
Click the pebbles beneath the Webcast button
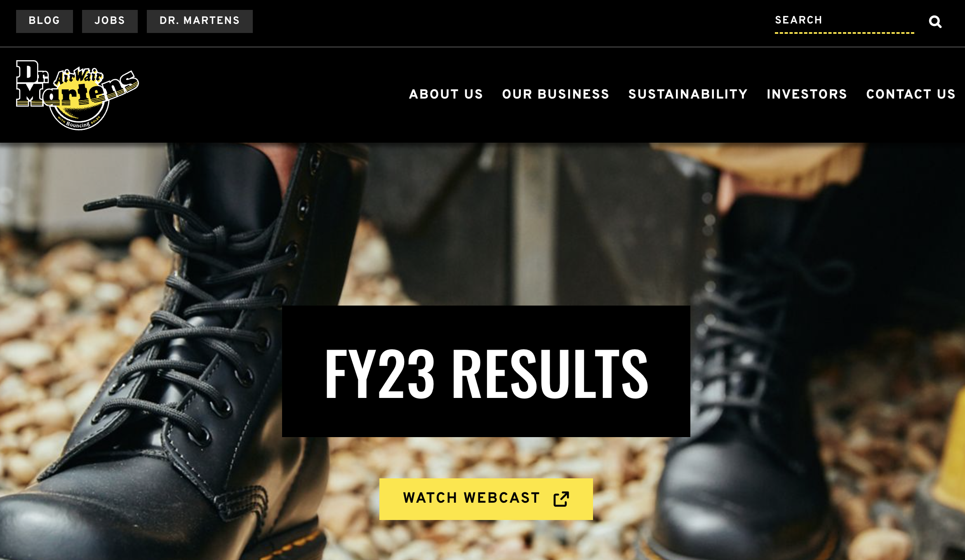pos(487,540)
